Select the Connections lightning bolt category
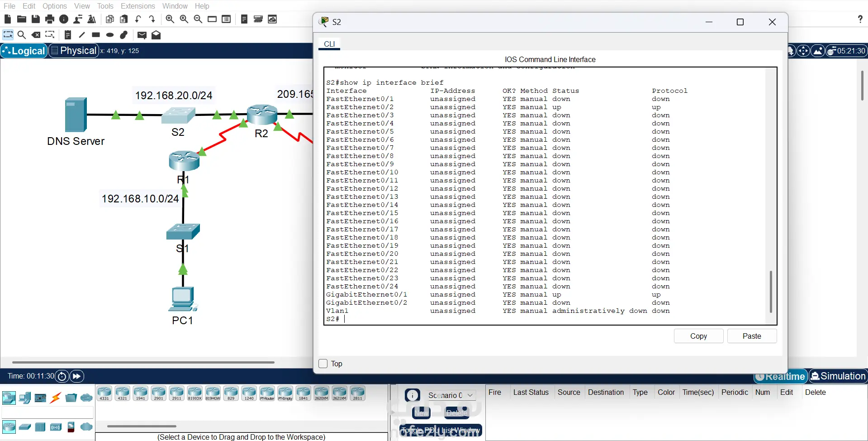Viewport: 868px width, 441px height. (56, 398)
